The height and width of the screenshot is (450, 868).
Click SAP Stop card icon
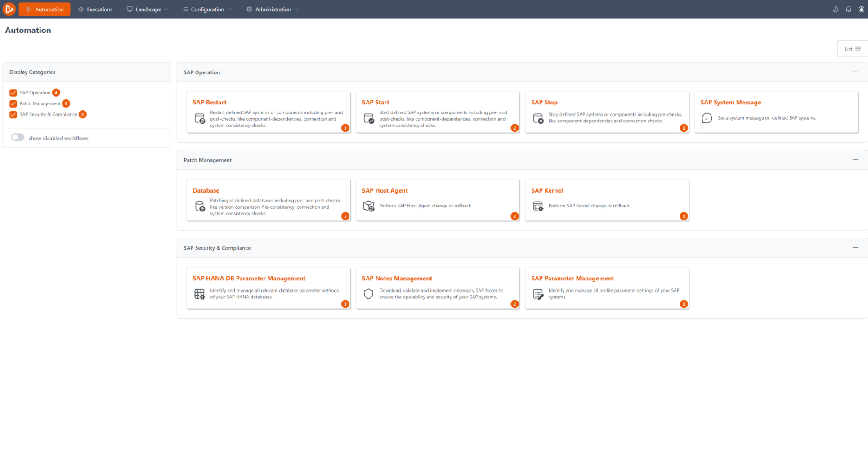pos(538,118)
